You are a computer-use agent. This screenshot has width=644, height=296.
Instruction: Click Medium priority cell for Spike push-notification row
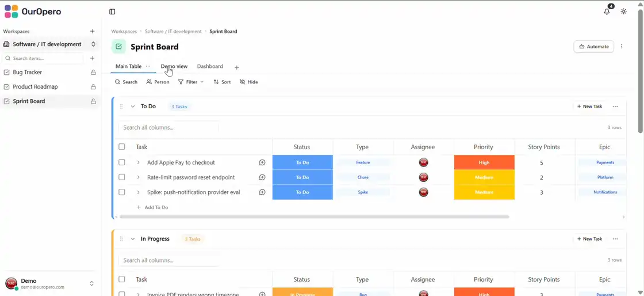(x=484, y=192)
